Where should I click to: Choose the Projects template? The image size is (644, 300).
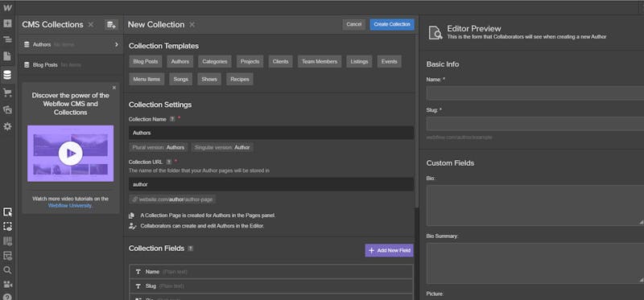250,62
